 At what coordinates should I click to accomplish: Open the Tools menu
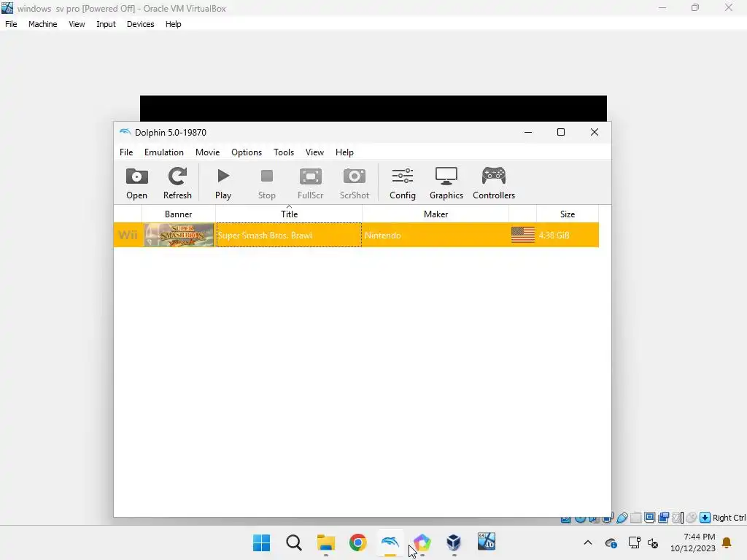(284, 152)
